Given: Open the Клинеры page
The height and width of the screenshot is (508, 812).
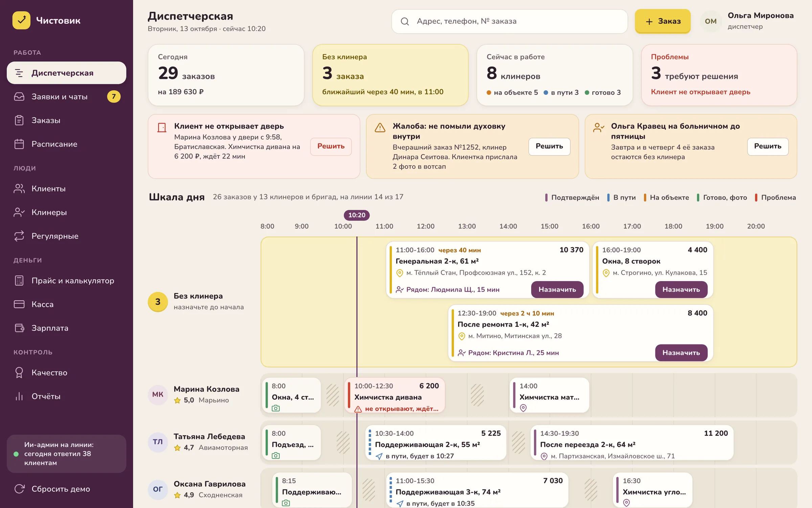Looking at the screenshot, I should coord(66,212).
